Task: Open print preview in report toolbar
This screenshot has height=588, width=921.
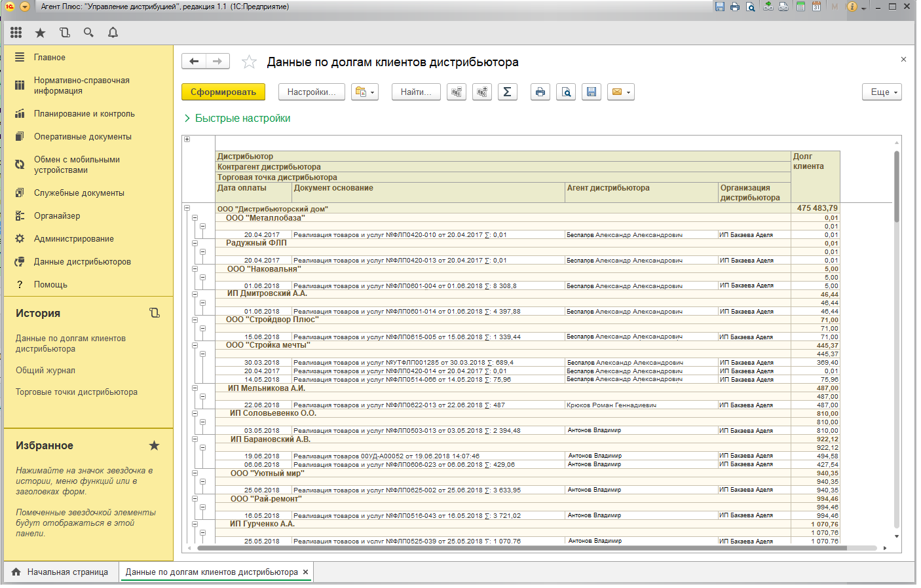Action: coord(566,92)
